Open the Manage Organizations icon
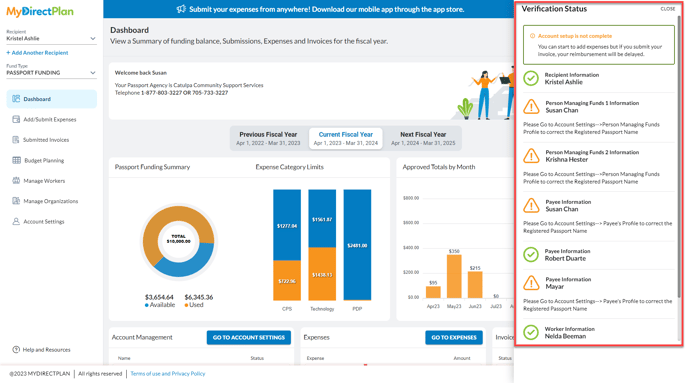This screenshot has height=383, width=687. point(16,201)
